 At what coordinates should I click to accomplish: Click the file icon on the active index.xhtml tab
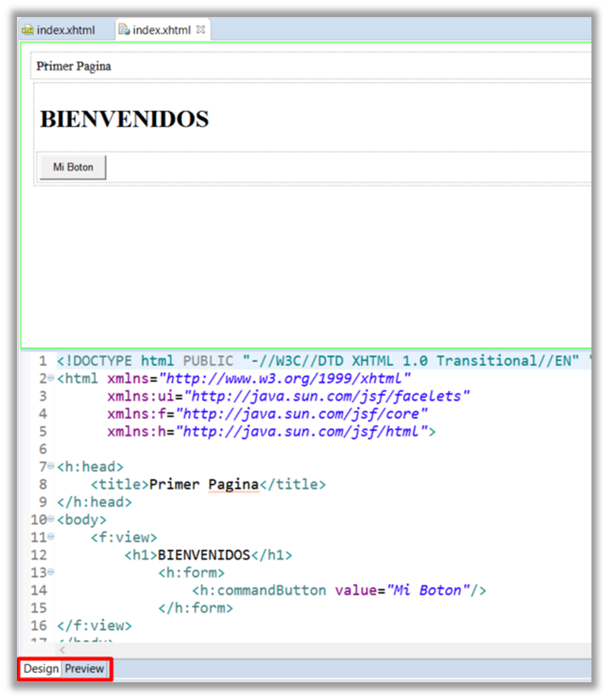click(124, 30)
